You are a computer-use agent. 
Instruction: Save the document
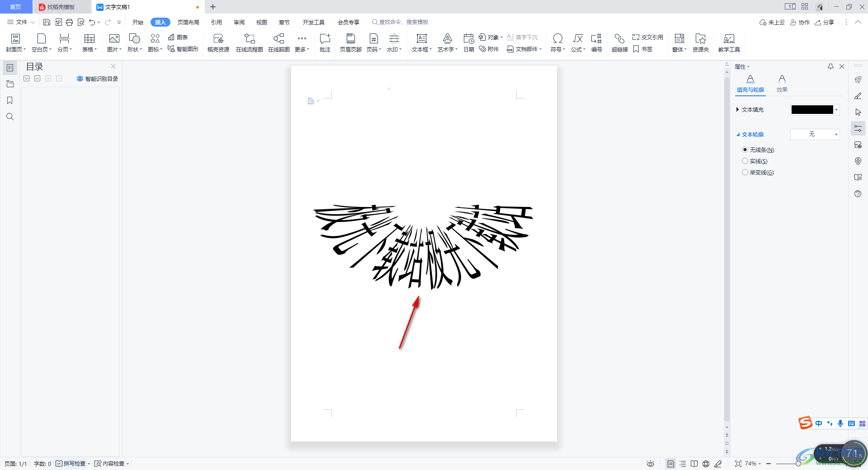click(x=47, y=22)
